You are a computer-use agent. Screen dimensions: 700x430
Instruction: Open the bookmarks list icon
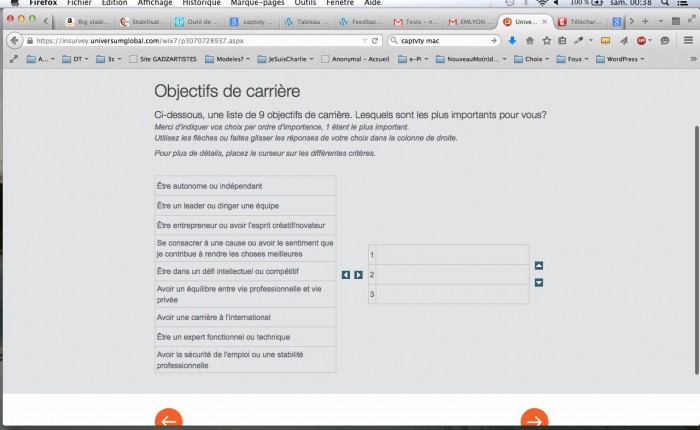pos(562,41)
